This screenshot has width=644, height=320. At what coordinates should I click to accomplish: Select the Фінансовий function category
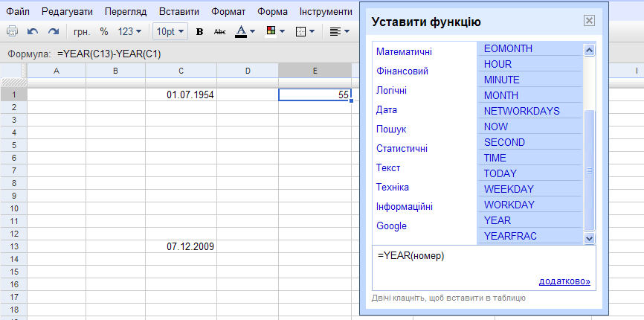tap(402, 71)
